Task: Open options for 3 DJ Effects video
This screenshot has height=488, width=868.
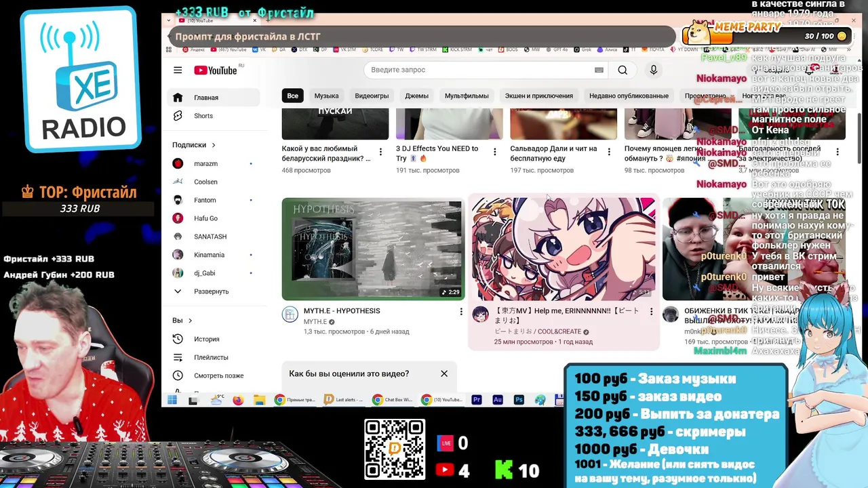Action: click(x=494, y=152)
